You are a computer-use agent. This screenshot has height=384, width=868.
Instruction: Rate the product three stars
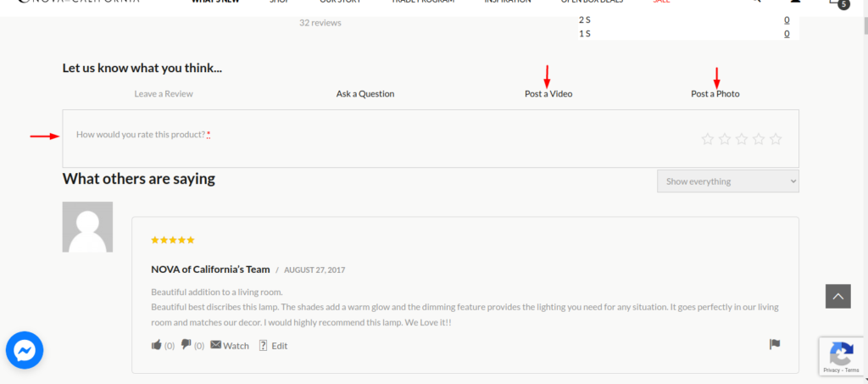click(742, 139)
